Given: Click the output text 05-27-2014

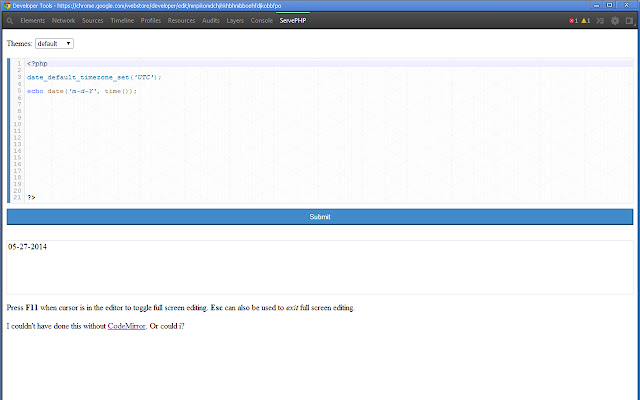Looking at the screenshot, I should coord(27,247).
